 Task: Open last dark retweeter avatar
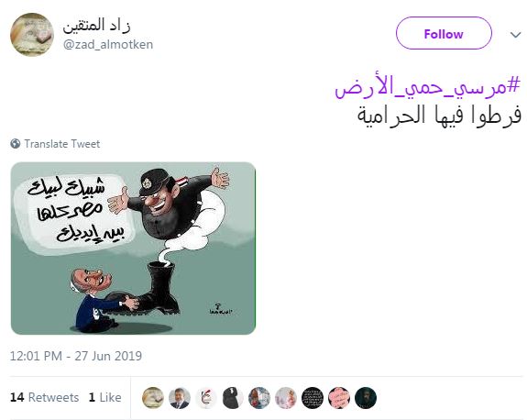pyautogui.click(x=366, y=398)
